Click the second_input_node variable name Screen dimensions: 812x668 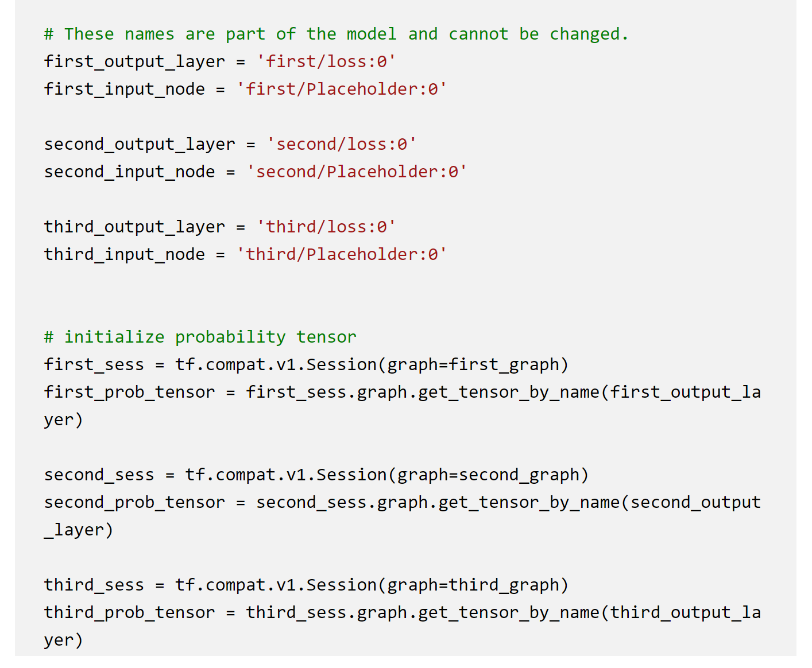pyautogui.click(x=130, y=172)
